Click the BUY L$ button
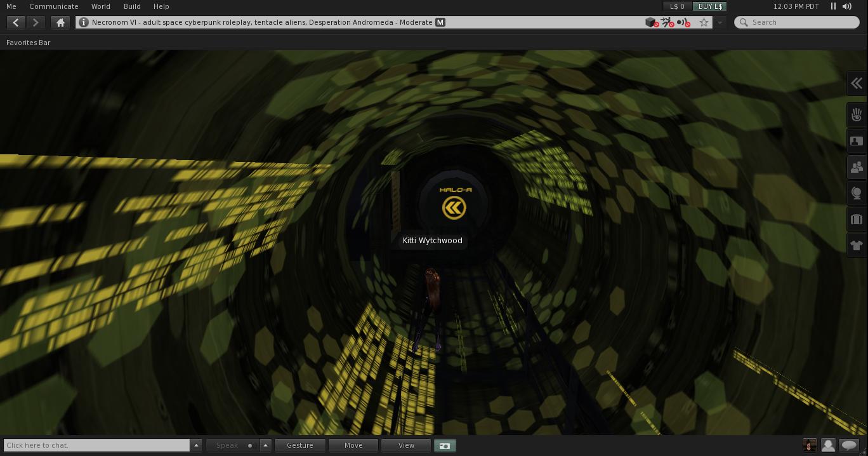Screen dimensions: 868x456 point(710,6)
